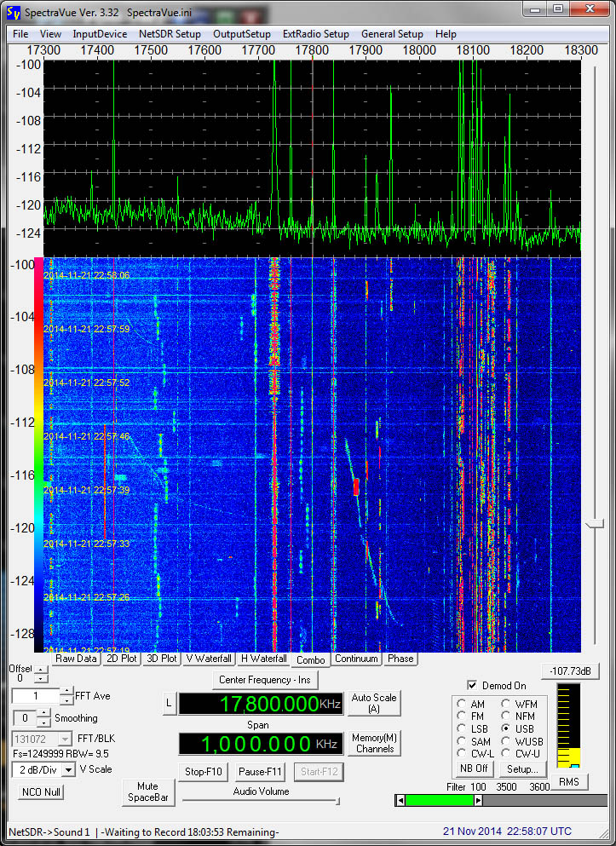The width and height of the screenshot is (616, 846).
Task: Open General Setup menu
Action: [392, 34]
